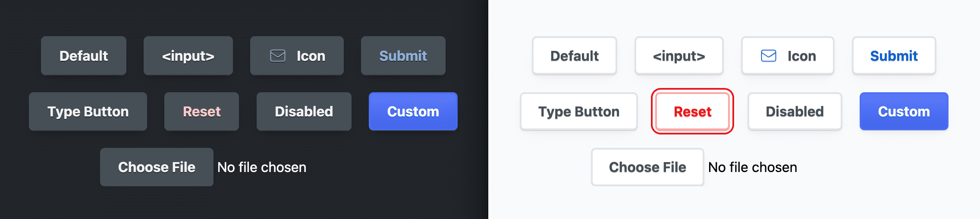The height and width of the screenshot is (219, 980).
Task: Click the envelope icon in light theme
Action: (x=769, y=56)
